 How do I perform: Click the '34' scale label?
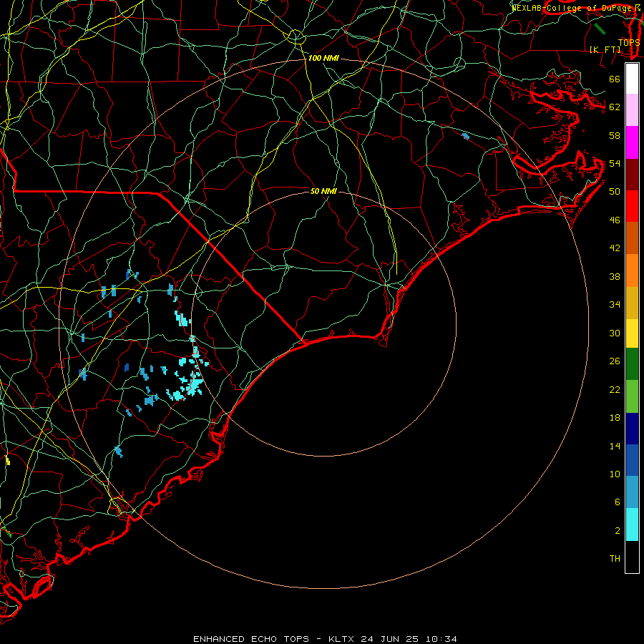615,305
